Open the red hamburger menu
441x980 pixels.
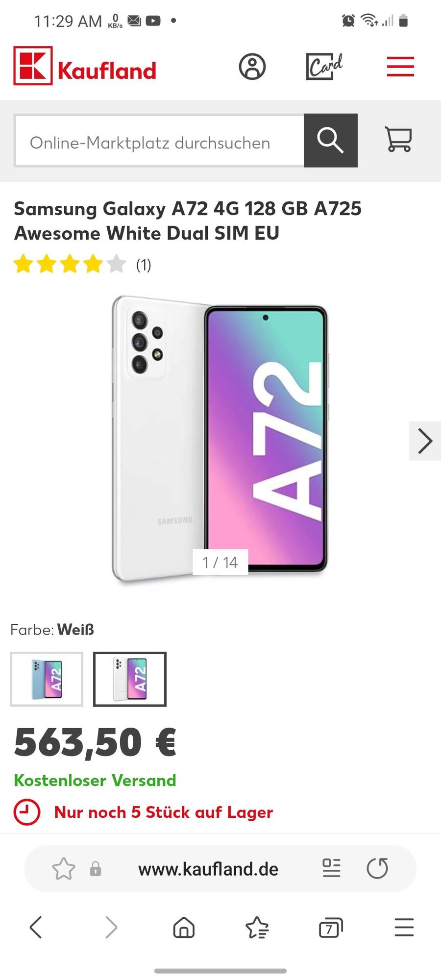point(400,67)
